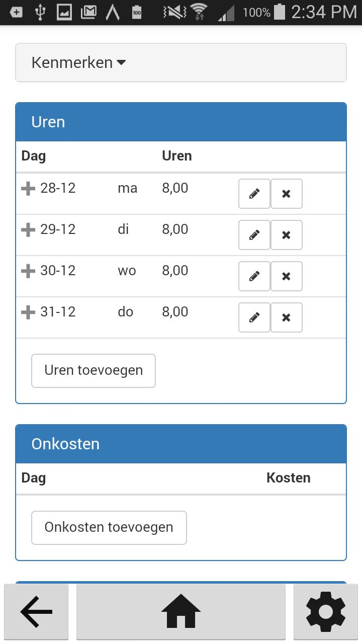Navigate back using the arrow icon
The image size is (362, 644).
click(35, 612)
